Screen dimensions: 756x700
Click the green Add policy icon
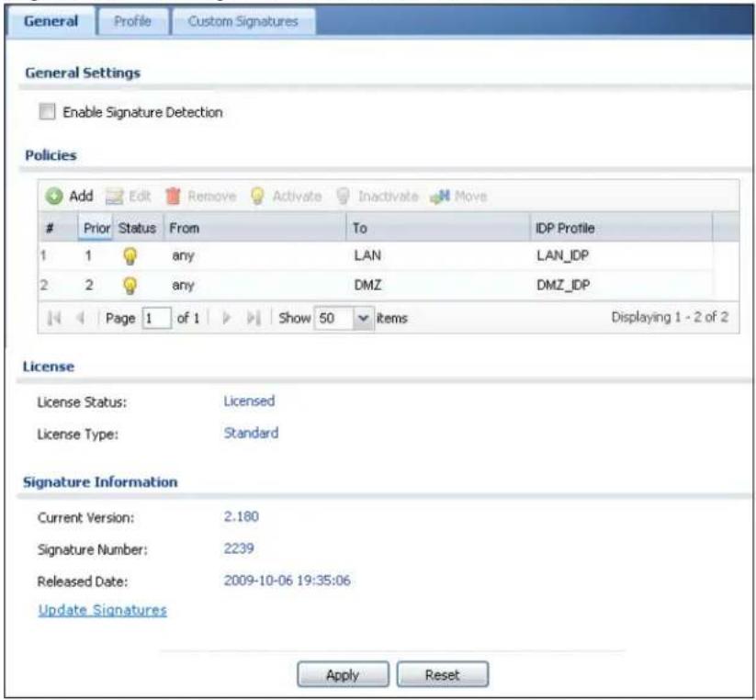(54, 197)
